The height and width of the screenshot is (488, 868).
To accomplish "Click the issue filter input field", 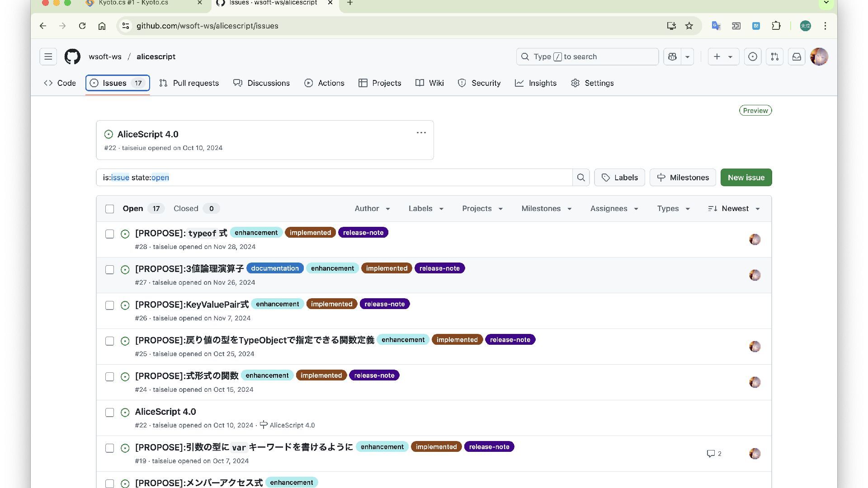I will (x=335, y=178).
